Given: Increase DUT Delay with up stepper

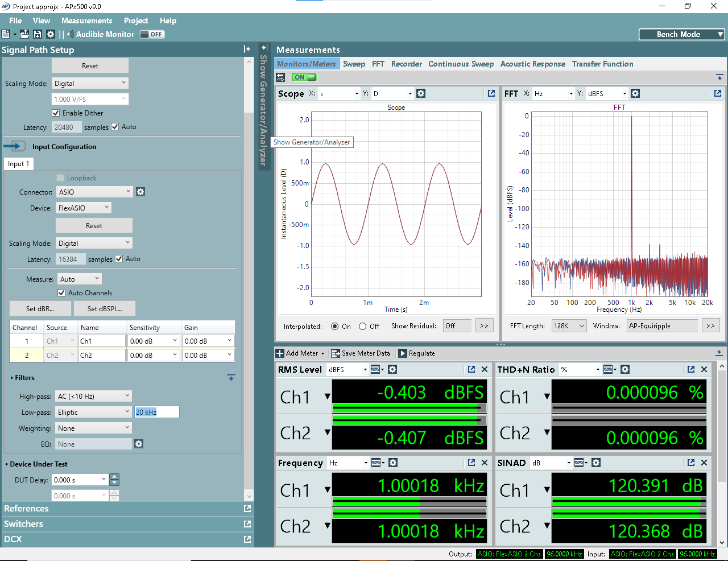Looking at the screenshot, I should 114,477.
